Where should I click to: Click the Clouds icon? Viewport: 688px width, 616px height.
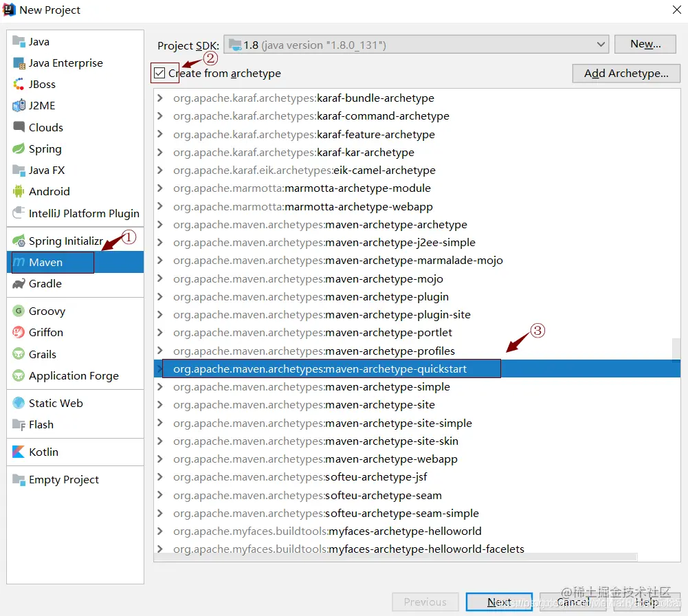pos(19,127)
